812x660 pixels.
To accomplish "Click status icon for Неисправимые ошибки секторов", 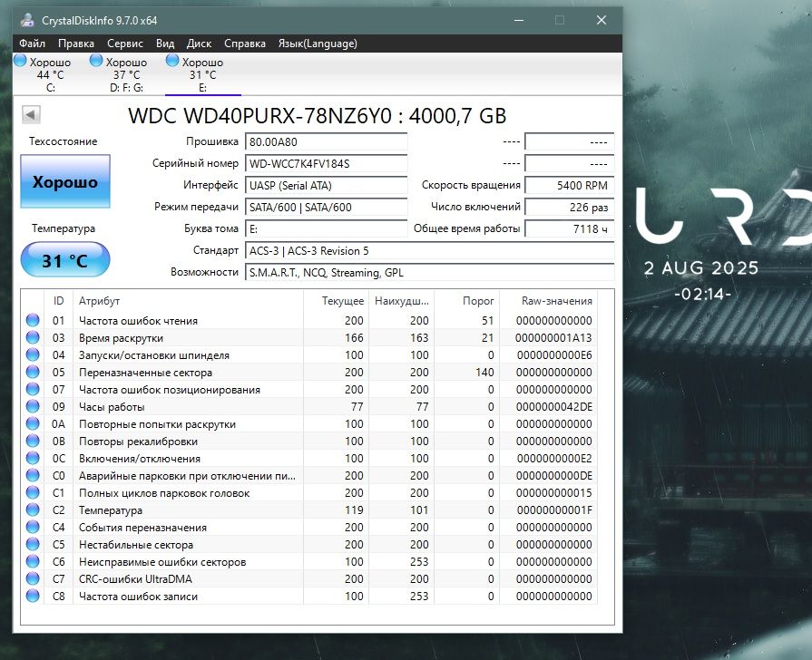I will coord(33,561).
